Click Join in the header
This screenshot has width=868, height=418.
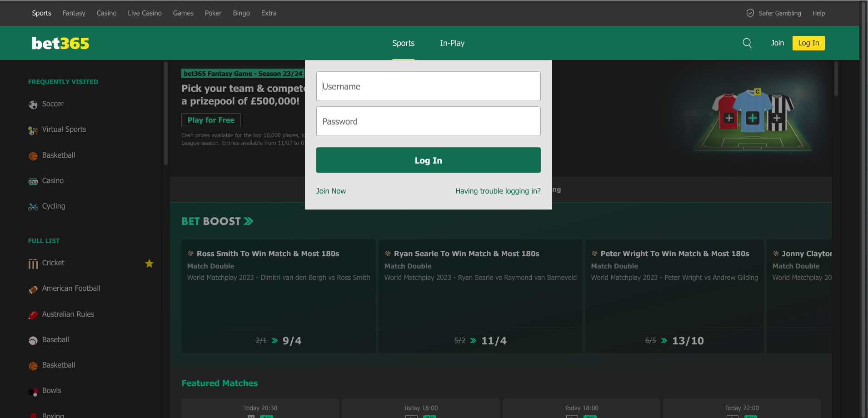pos(778,43)
